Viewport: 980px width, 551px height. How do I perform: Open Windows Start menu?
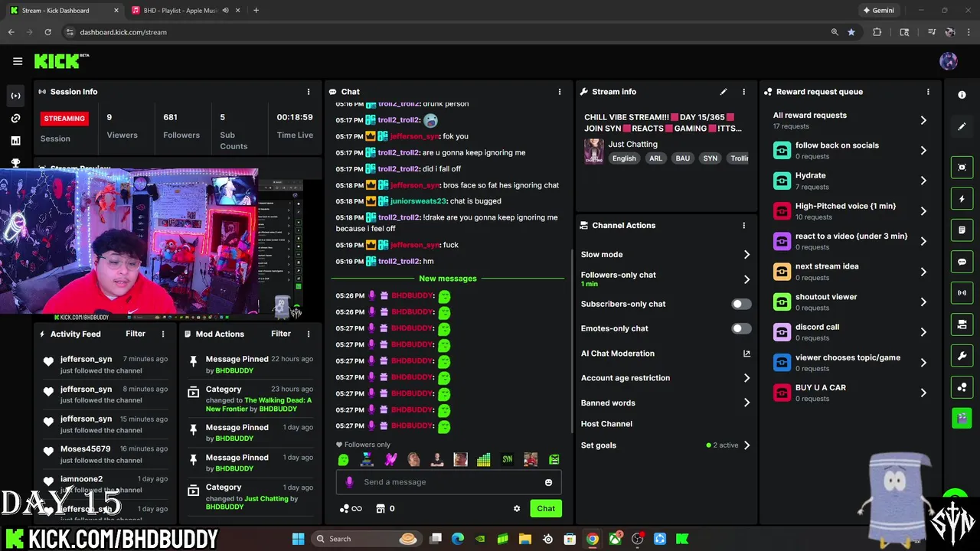click(x=298, y=539)
